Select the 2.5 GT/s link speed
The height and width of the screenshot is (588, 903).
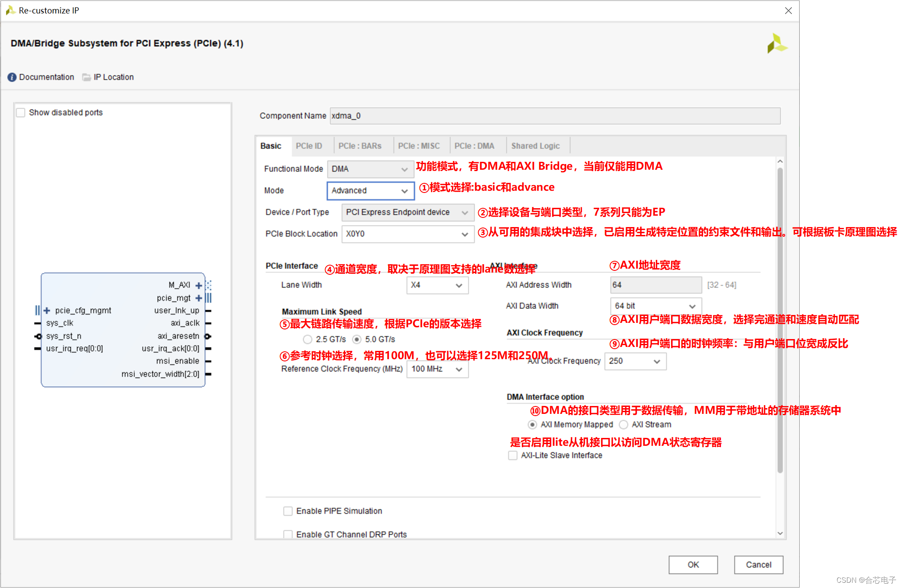pyautogui.click(x=308, y=339)
